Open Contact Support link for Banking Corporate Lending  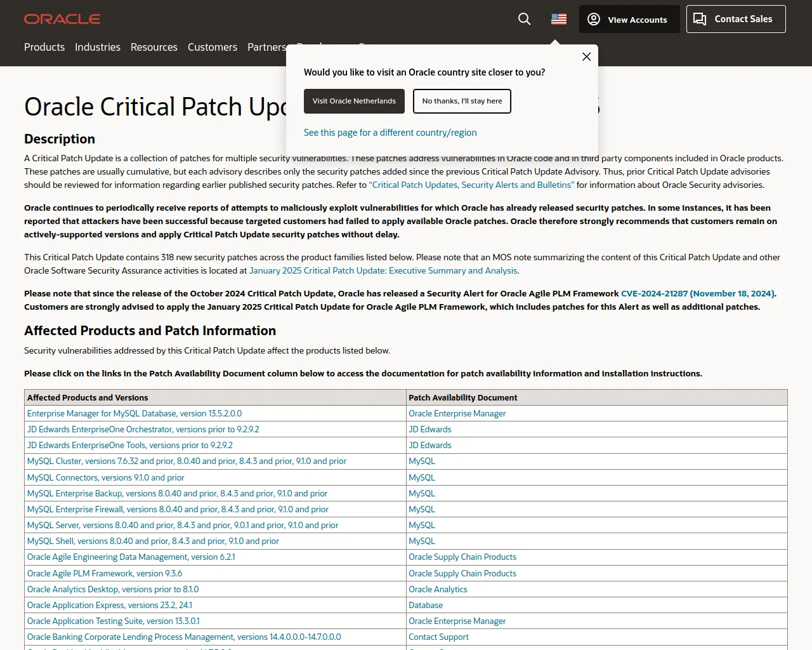point(438,637)
